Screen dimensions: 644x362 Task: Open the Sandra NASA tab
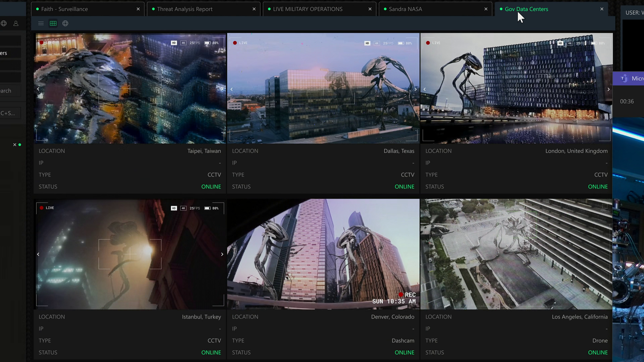coord(435,9)
